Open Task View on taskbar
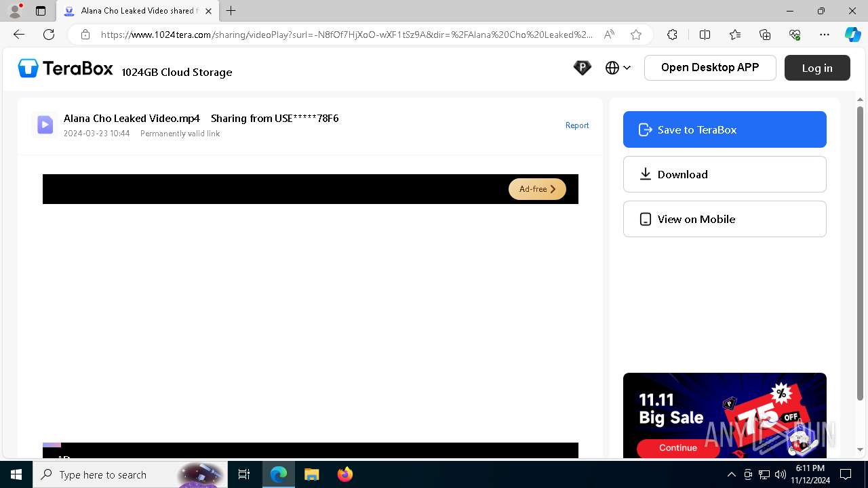This screenshot has width=868, height=488. pyautogui.click(x=244, y=474)
